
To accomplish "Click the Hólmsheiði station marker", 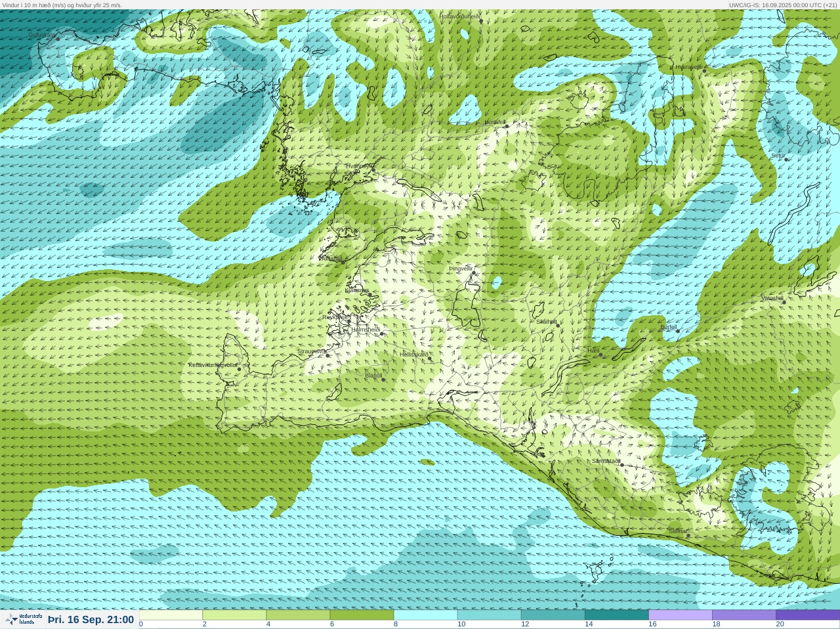I will pos(382,334).
